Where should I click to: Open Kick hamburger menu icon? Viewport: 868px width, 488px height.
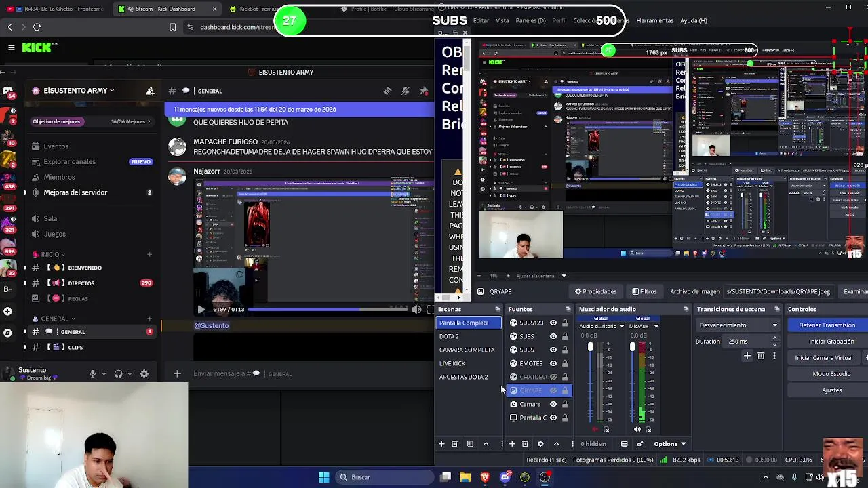[x=11, y=47]
